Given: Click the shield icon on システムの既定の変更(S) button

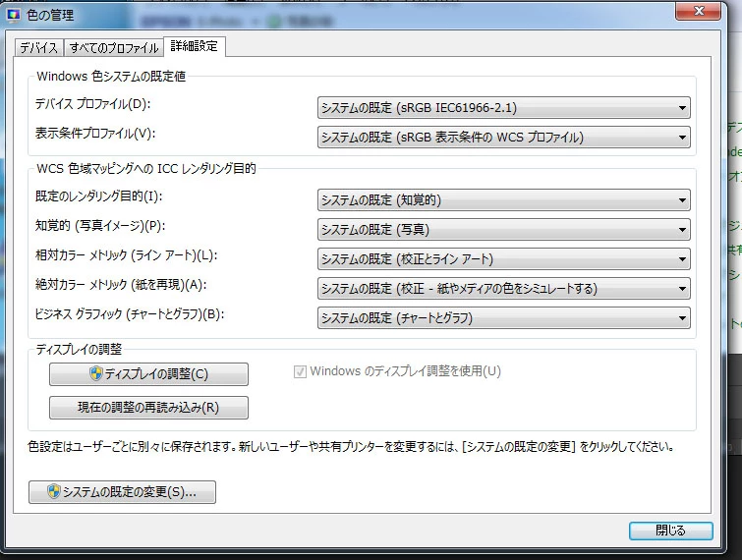Looking at the screenshot, I should click(x=53, y=491).
